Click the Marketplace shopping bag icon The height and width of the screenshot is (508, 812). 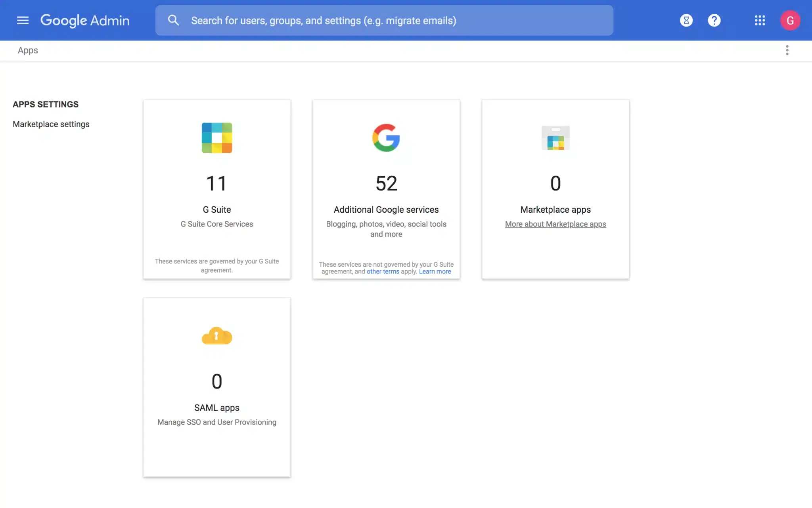(x=555, y=138)
